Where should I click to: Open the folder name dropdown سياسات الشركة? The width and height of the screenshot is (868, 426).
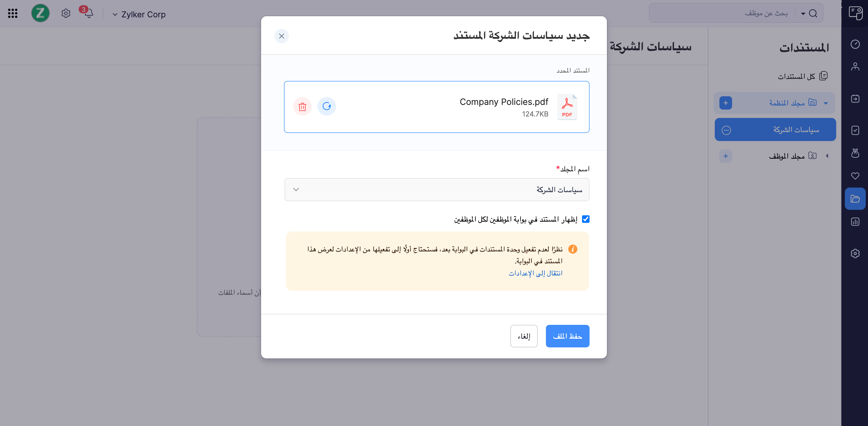[x=437, y=189]
